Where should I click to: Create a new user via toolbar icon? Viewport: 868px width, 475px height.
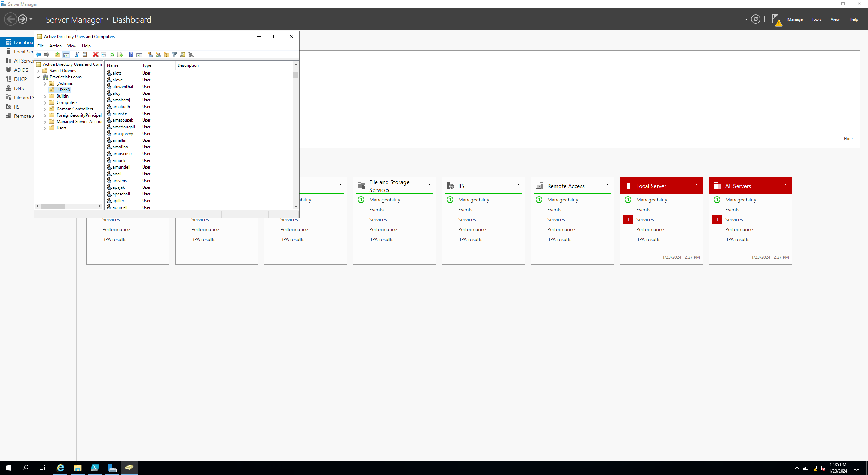click(x=150, y=54)
